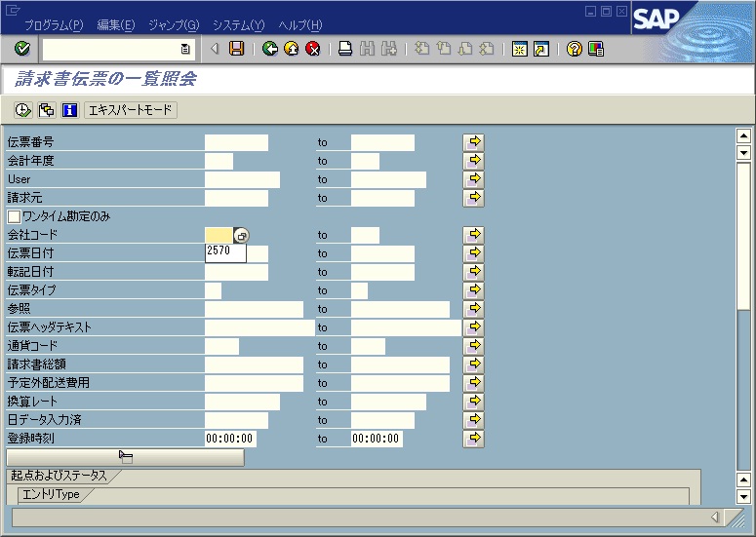Click the green checkmark Enter icon
Viewport: 756px width, 537px height.
tap(22, 49)
